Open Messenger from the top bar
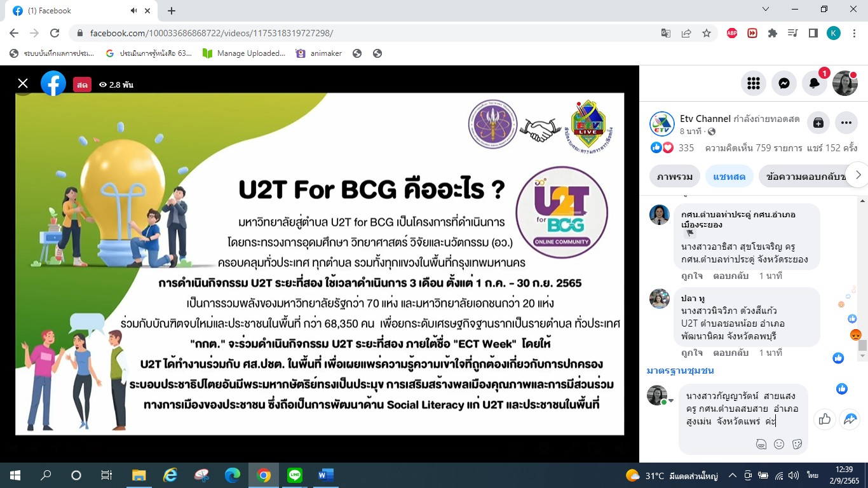Screen dimensions: 868x488 [784, 83]
